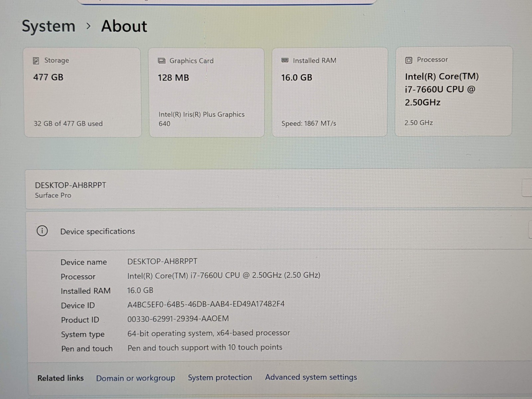Open the Graphics Card card

[206, 92]
